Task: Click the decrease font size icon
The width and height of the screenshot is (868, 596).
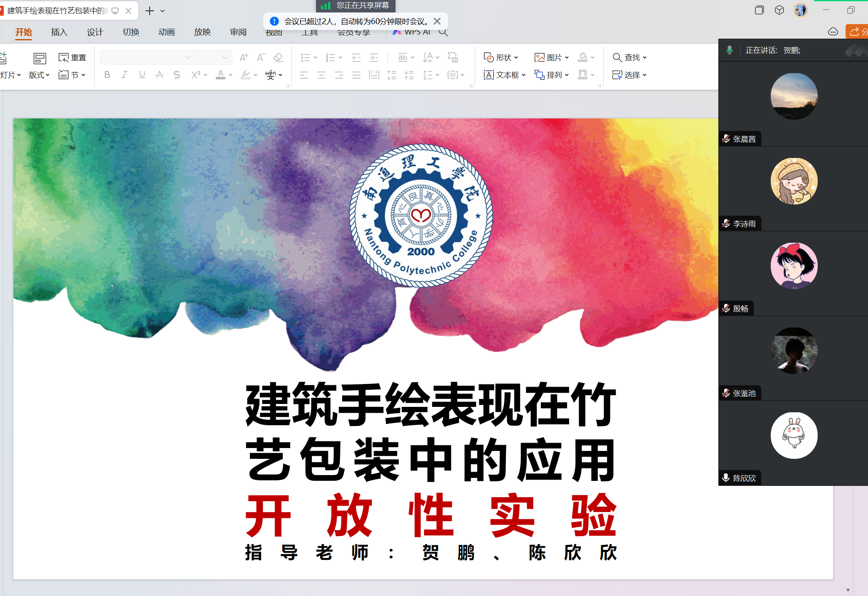Action: (261, 57)
